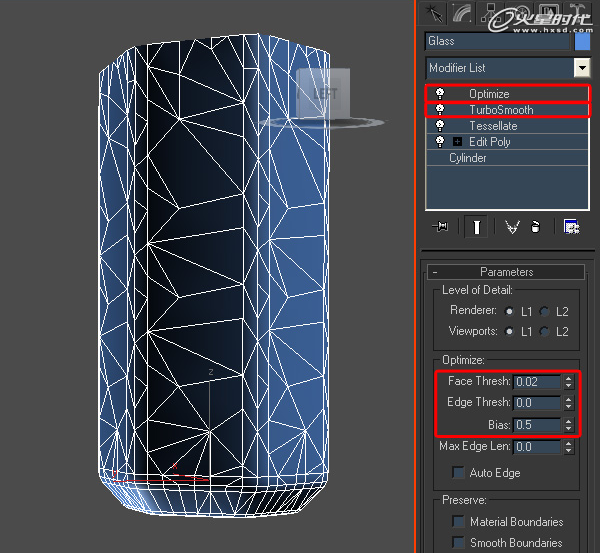Open the Utilities hammer tab
Viewport: 600px width, 553px height.
click(x=579, y=13)
